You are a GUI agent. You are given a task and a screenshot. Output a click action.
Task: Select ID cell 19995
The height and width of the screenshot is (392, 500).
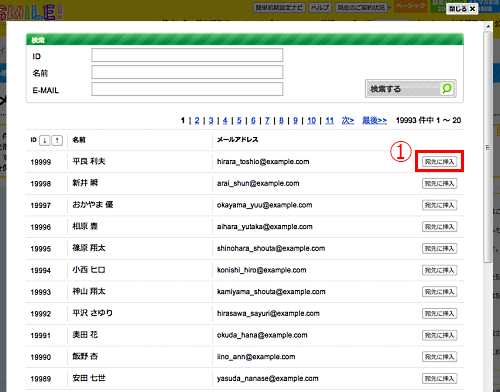click(x=41, y=249)
